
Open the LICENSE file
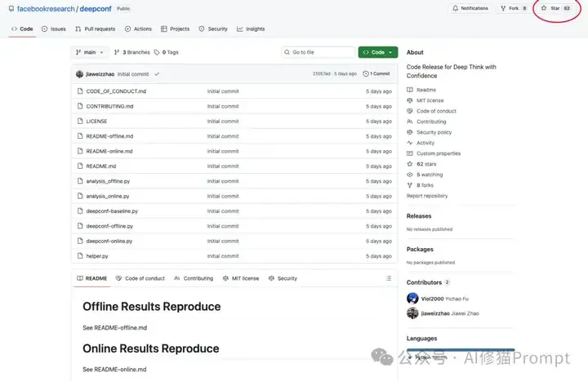click(96, 121)
